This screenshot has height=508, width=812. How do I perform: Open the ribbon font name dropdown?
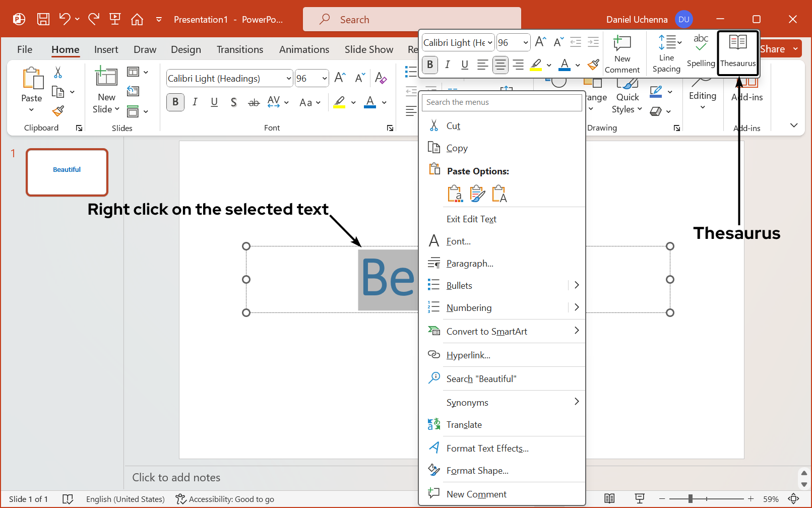(289, 79)
